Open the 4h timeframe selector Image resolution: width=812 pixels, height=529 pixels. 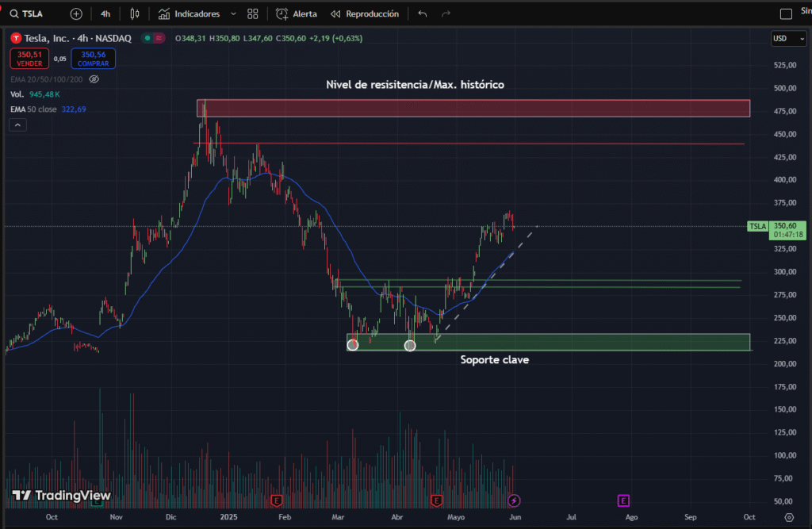click(x=105, y=13)
